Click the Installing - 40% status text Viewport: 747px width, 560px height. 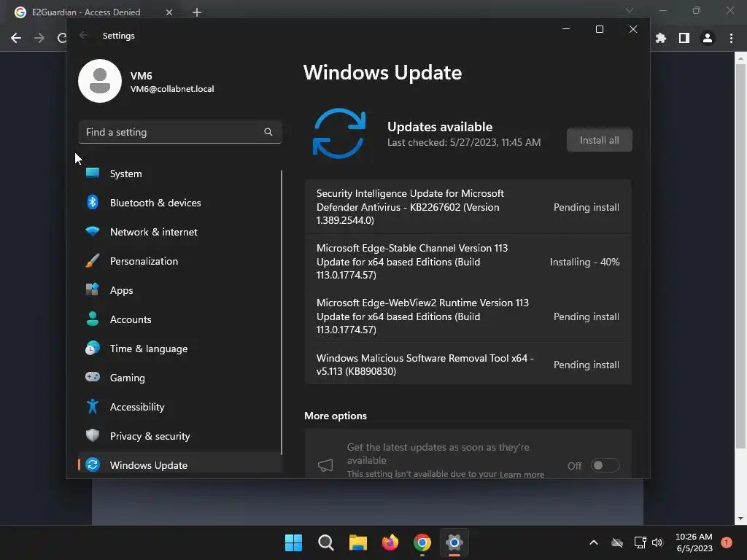click(x=584, y=262)
